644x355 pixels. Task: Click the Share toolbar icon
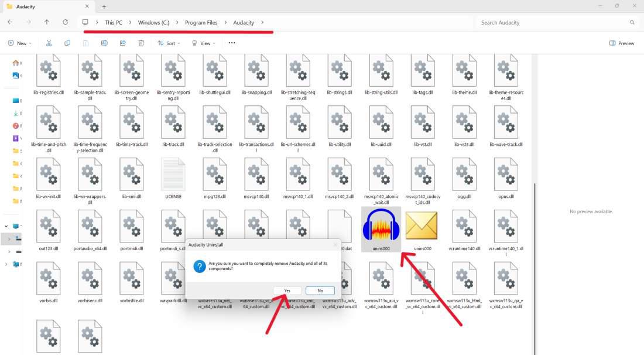pos(123,43)
